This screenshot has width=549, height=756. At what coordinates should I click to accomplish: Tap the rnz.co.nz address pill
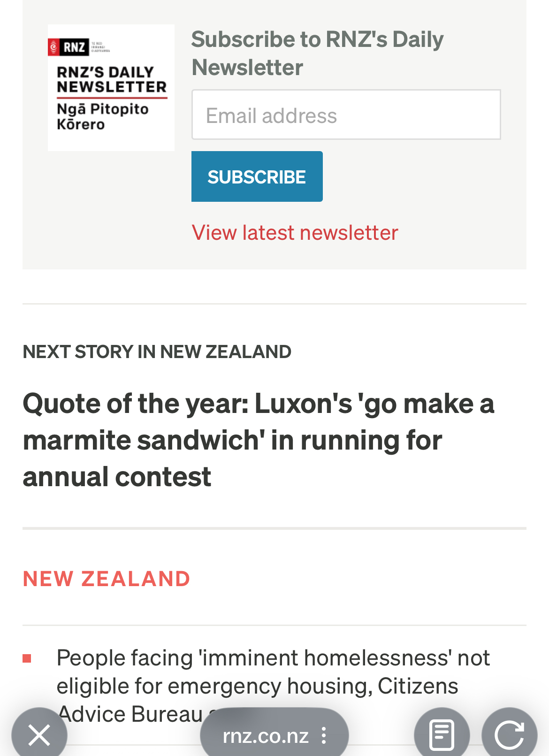click(266, 735)
